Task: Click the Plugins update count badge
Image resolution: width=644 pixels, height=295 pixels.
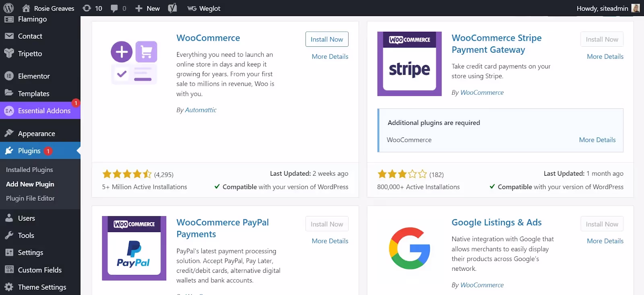Action: 48,151
